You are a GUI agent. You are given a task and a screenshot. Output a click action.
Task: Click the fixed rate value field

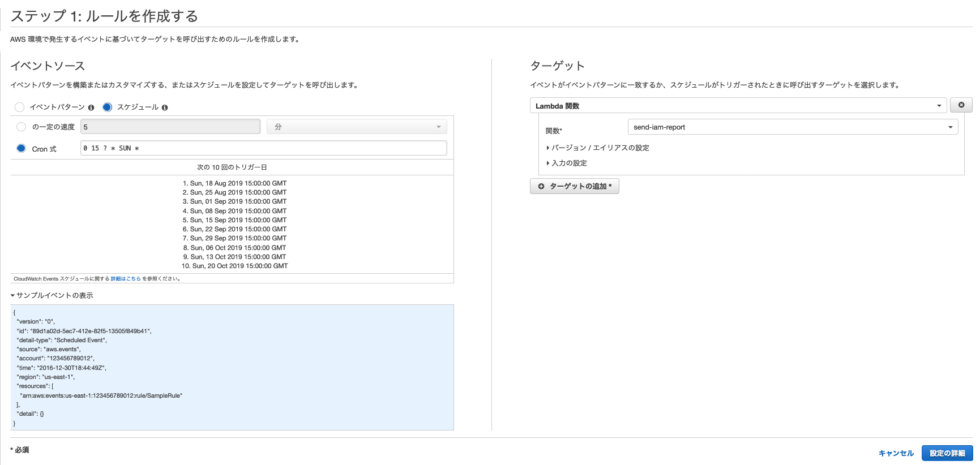(170, 127)
